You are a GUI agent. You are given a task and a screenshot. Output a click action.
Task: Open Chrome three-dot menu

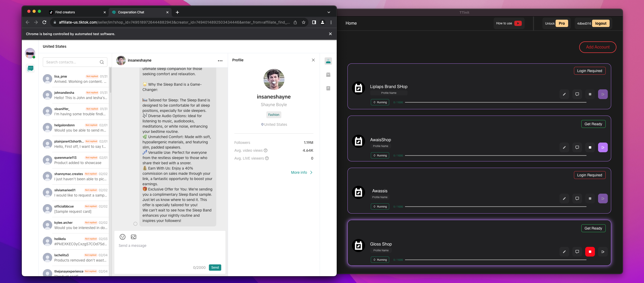[x=331, y=23]
